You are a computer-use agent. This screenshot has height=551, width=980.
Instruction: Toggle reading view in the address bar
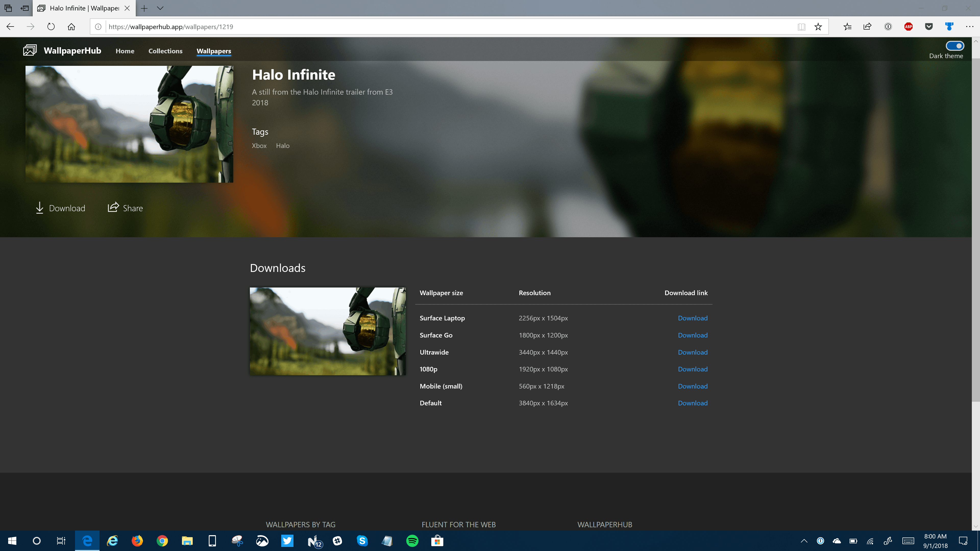click(801, 26)
